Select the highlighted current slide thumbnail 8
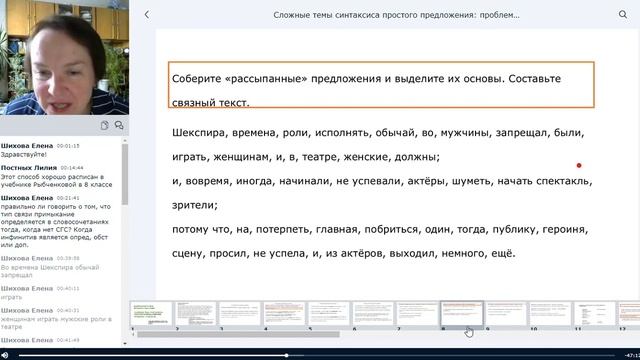640x360 pixels. click(x=462, y=313)
